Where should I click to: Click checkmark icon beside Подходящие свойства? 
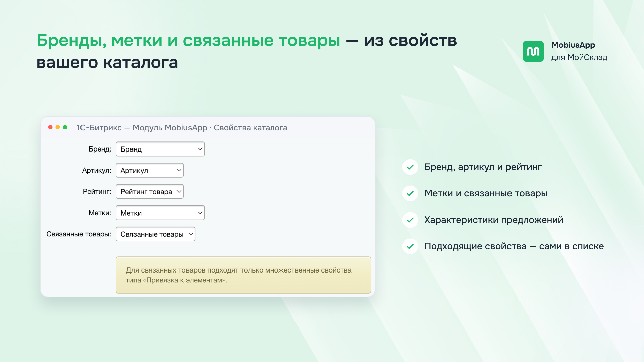410,246
